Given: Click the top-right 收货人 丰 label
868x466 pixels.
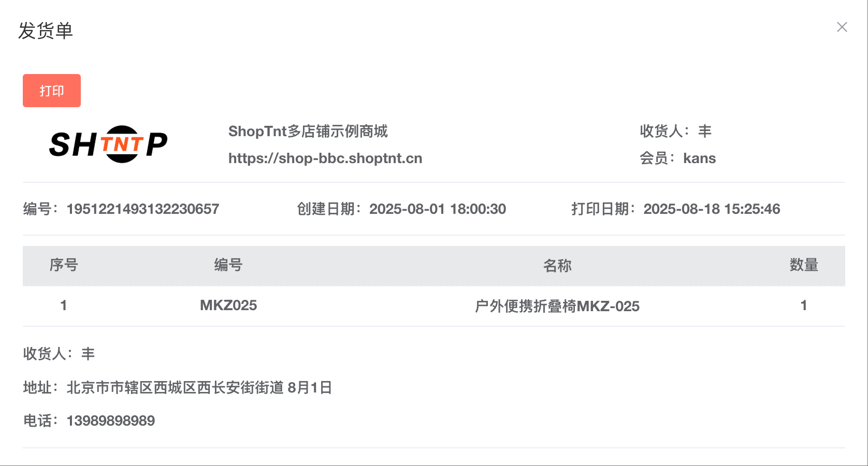Looking at the screenshot, I should [676, 132].
